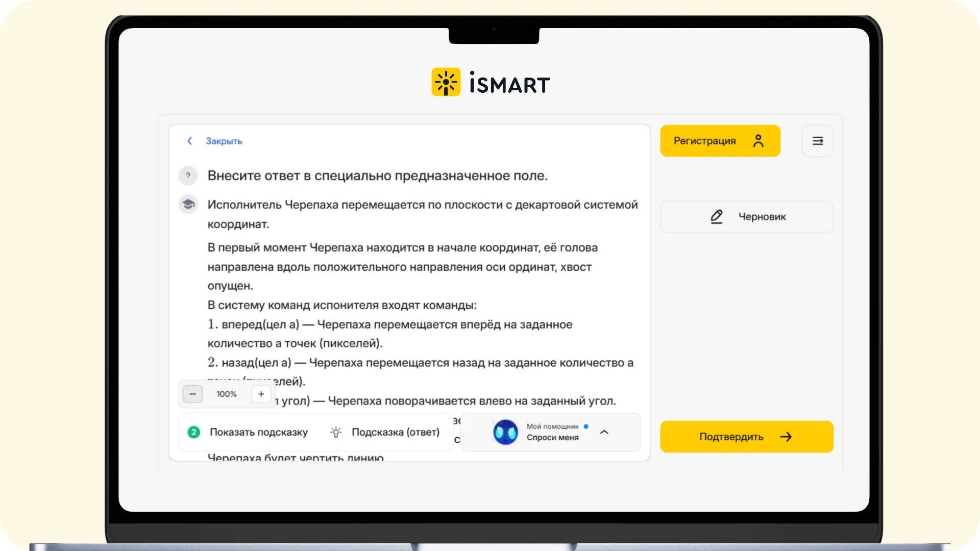
Task: Open the Черновик draft panel
Action: [x=747, y=217]
